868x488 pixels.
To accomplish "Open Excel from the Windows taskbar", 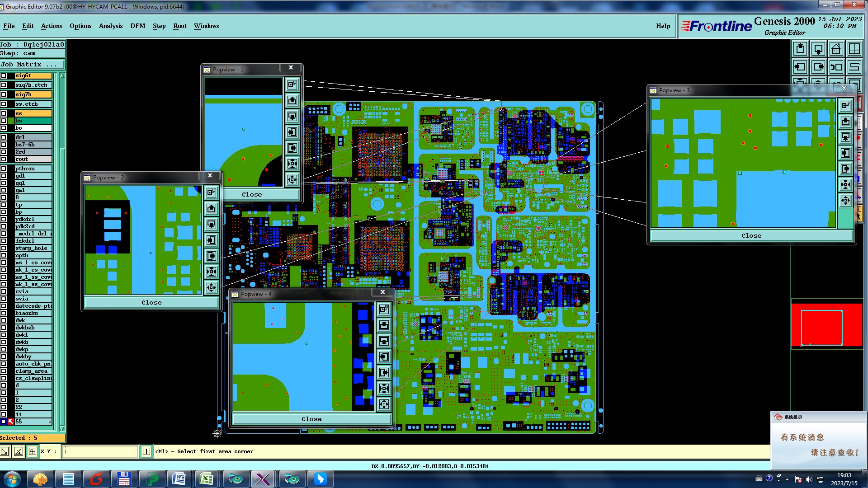I will pyautogui.click(x=207, y=479).
